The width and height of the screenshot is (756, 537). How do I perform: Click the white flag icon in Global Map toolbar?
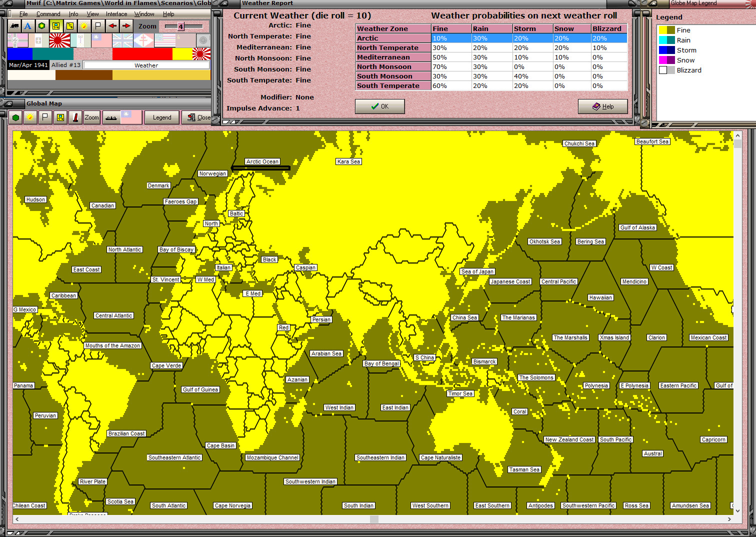(45, 117)
